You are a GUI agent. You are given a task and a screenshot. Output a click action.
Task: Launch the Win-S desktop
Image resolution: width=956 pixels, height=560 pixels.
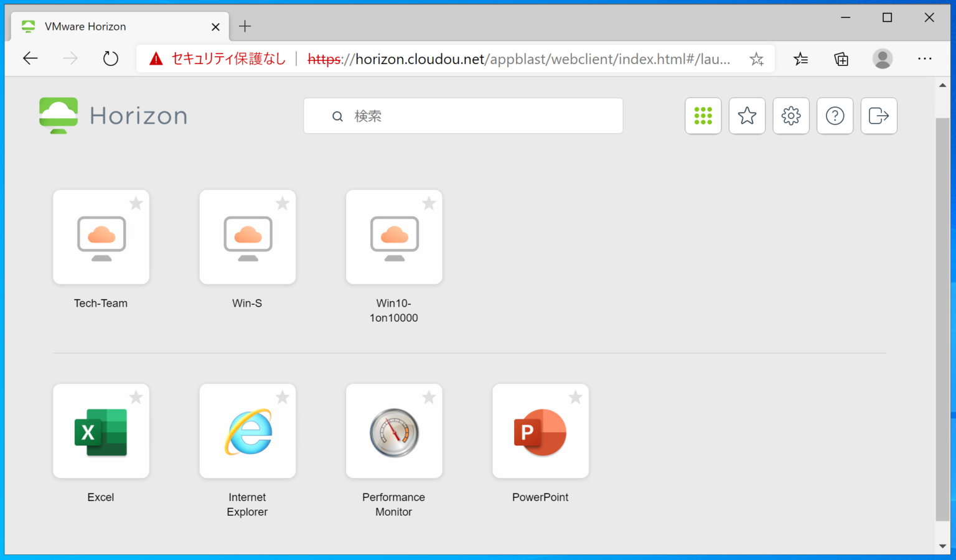point(248,237)
